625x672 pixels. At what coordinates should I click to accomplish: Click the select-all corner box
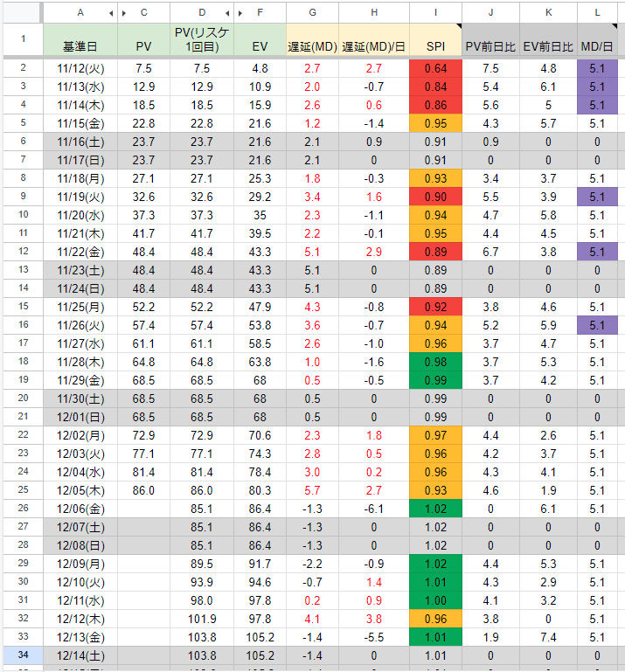pyautogui.click(x=23, y=13)
